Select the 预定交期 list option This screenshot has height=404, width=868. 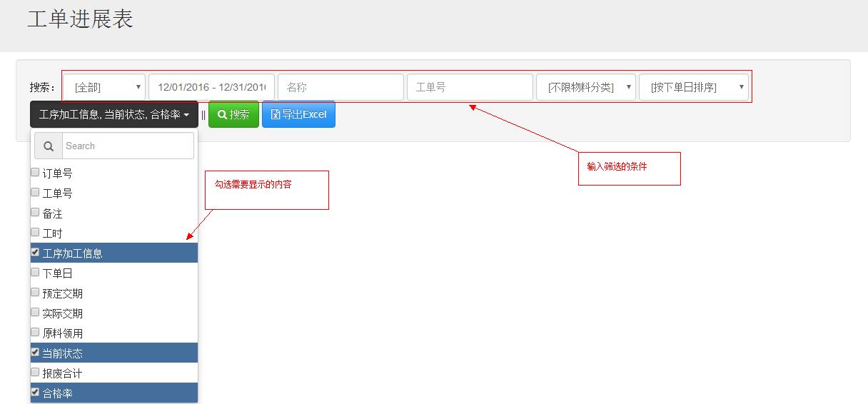62,293
